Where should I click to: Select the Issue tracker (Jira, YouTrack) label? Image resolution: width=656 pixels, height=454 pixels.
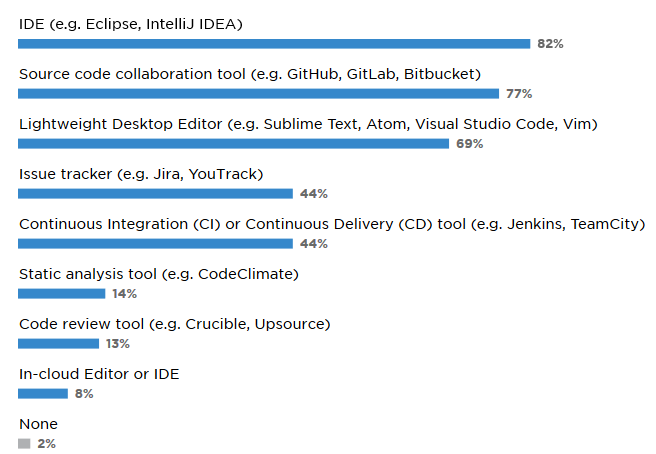pyautogui.click(x=141, y=173)
